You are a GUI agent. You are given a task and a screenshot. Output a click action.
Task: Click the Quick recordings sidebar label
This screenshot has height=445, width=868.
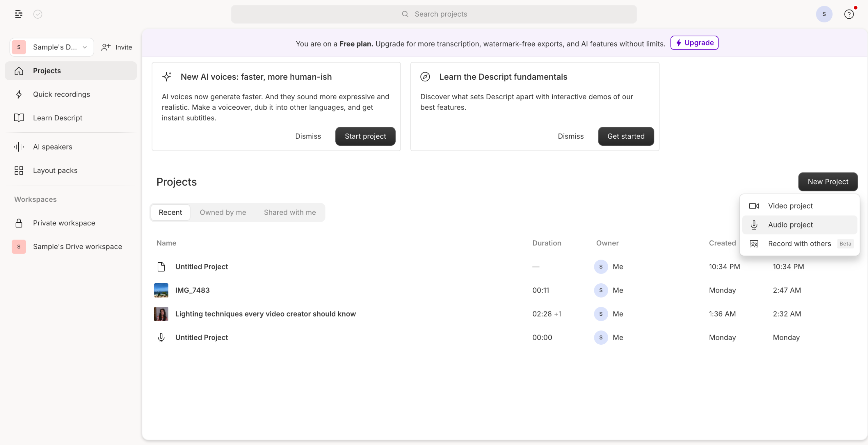[x=61, y=94]
